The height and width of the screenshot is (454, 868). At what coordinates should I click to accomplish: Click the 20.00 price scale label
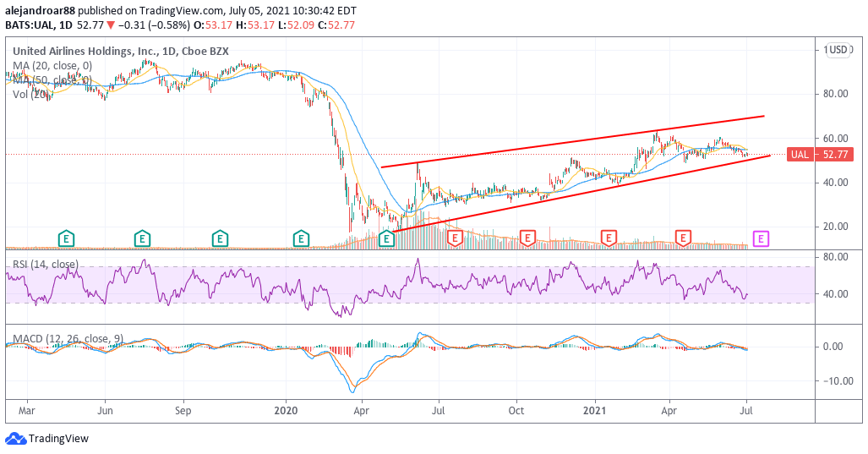[x=835, y=226]
